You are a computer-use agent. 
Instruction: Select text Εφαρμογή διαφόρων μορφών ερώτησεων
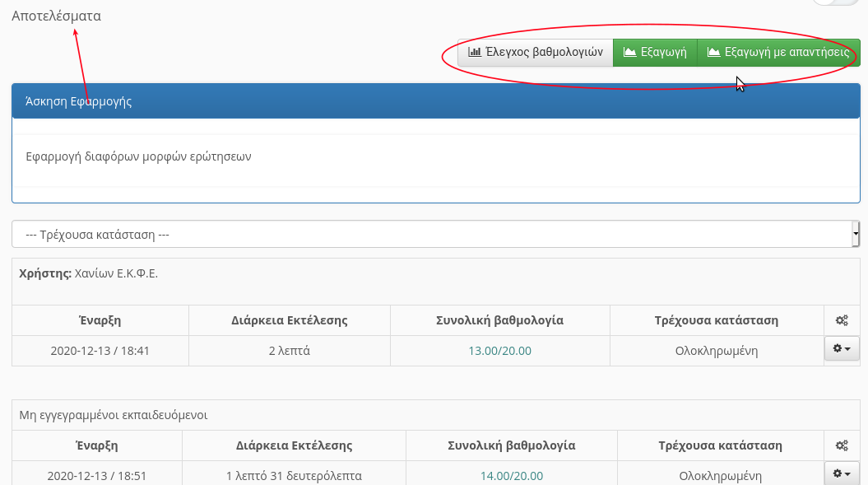[x=138, y=156]
